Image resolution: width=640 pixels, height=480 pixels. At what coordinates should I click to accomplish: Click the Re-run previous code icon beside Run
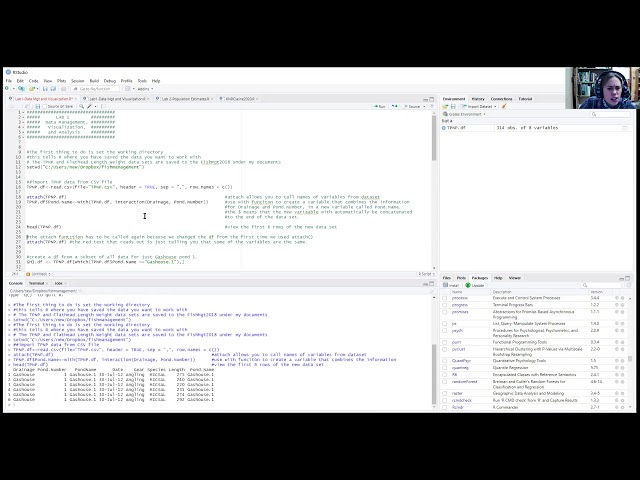pyautogui.click(x=394, y=107)
